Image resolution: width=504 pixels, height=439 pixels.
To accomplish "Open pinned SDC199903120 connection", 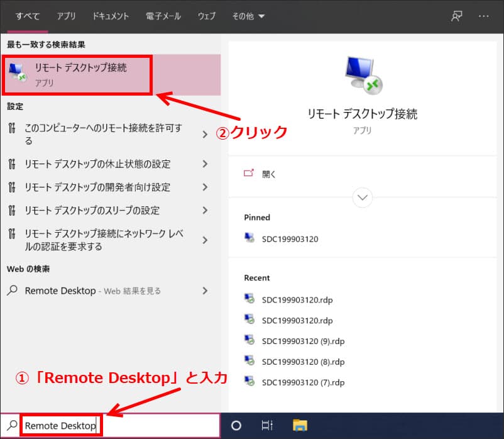I will (290, 239).
